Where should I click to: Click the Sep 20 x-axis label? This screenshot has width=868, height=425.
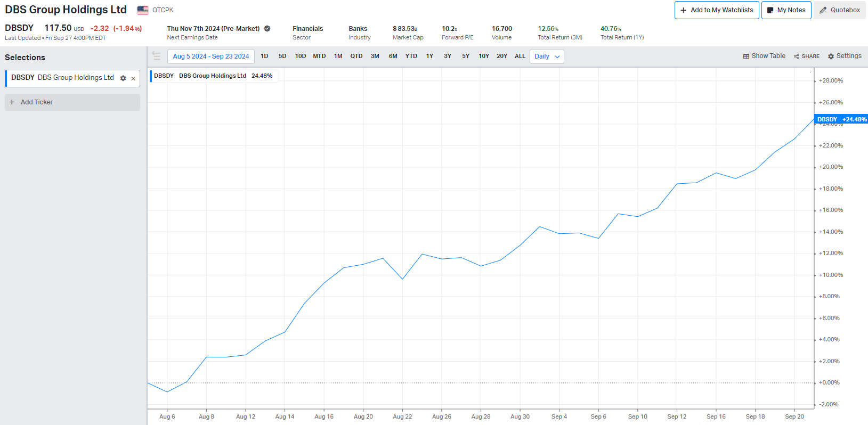[x=794, y=416]
